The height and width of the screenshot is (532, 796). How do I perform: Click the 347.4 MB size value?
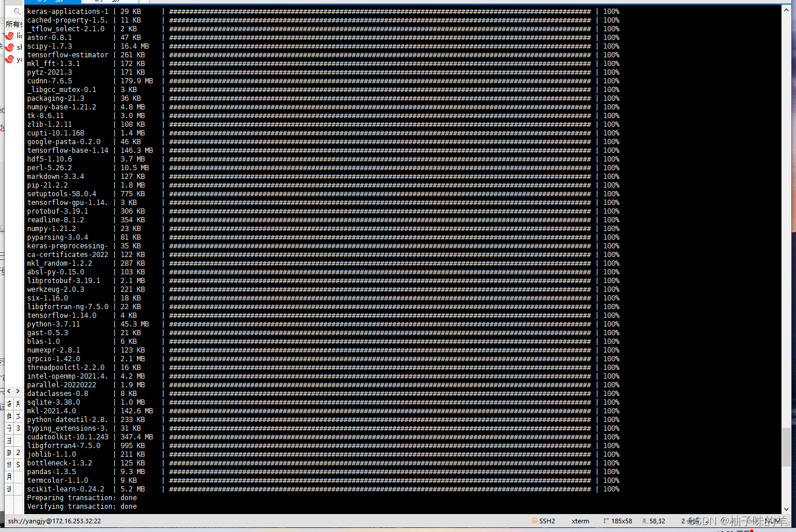pyautogui.click(x=137, y=437)
